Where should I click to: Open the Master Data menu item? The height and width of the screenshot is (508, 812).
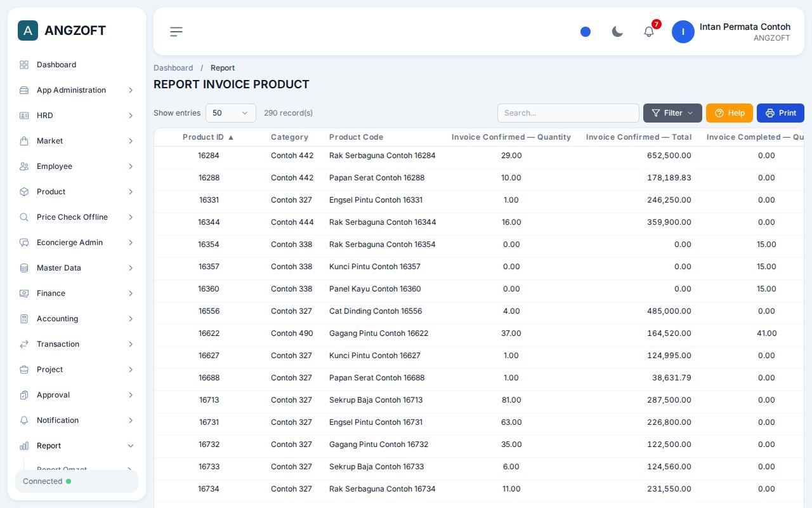77,268
